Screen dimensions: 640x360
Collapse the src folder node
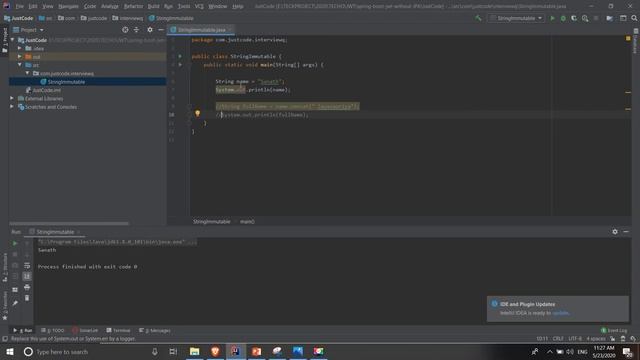(20, 64)
